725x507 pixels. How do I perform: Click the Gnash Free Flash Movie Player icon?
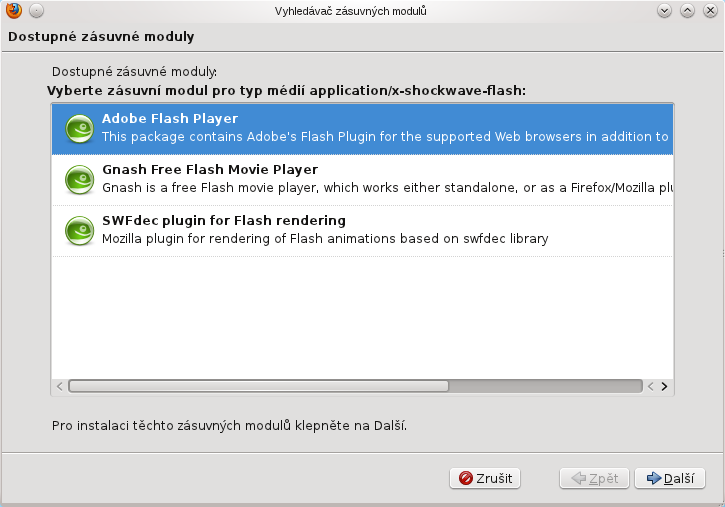tap(79, 179)
